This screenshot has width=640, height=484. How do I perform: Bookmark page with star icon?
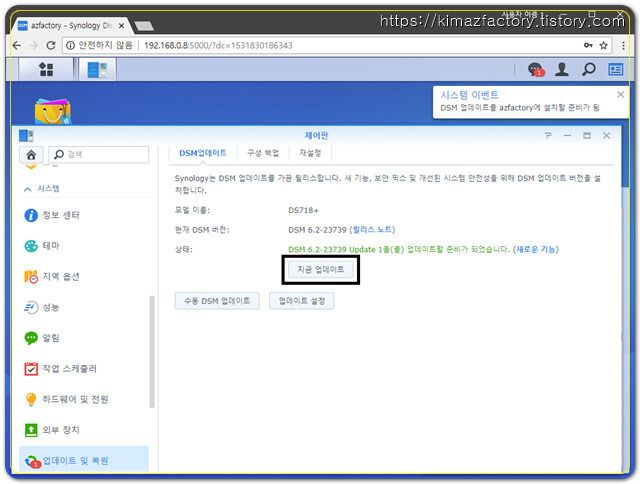click(604, 45)
